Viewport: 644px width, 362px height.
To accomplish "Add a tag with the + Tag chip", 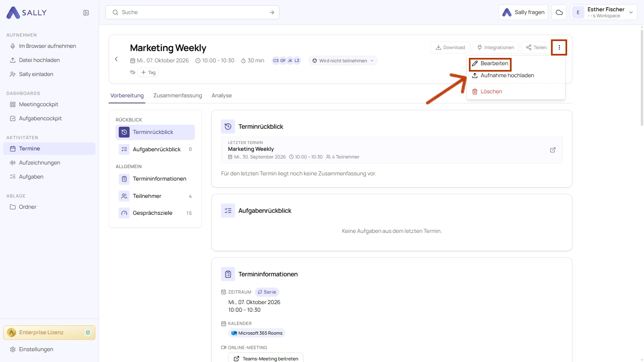I will click(x=148, y=72).
